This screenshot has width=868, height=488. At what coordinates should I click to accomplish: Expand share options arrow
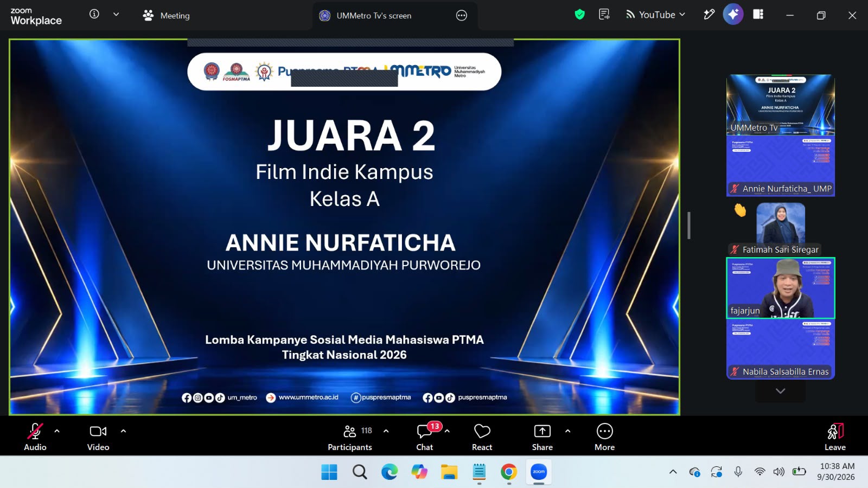click(x=567, y=431)
